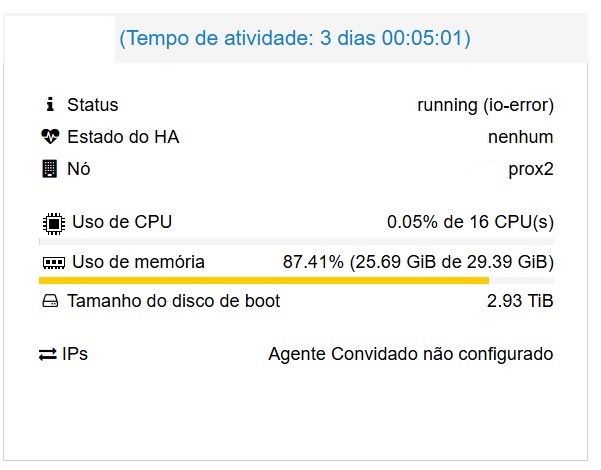Viewport: 601px width, 470px height.
Task: Click the memory module icon
Action: point(52,263)
